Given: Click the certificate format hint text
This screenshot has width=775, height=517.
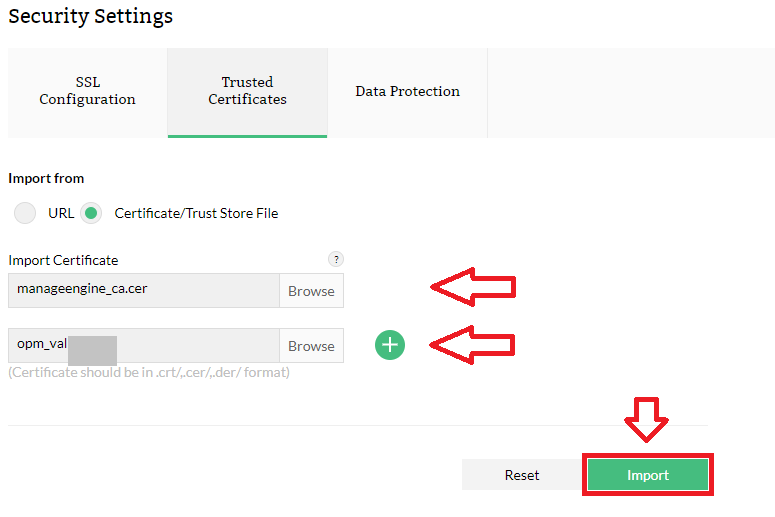Looking at the screenshot, I should point(149,373).
